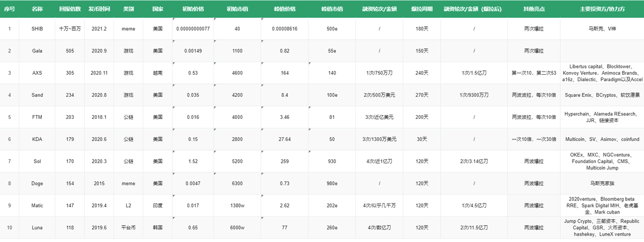The height and width of the screenshot is (242, 644).
Task: Select the 0.00008616 peak price cell
Action: (284, 29)
